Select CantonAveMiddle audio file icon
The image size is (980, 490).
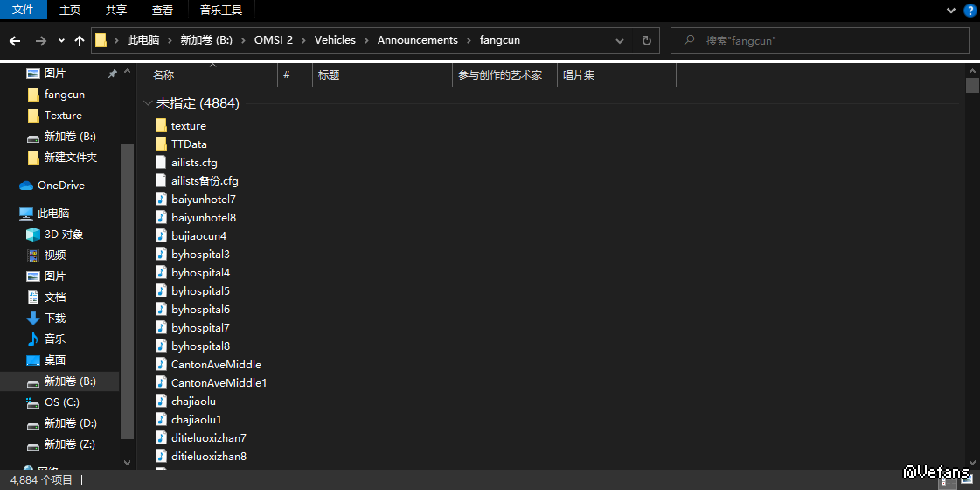161,364
